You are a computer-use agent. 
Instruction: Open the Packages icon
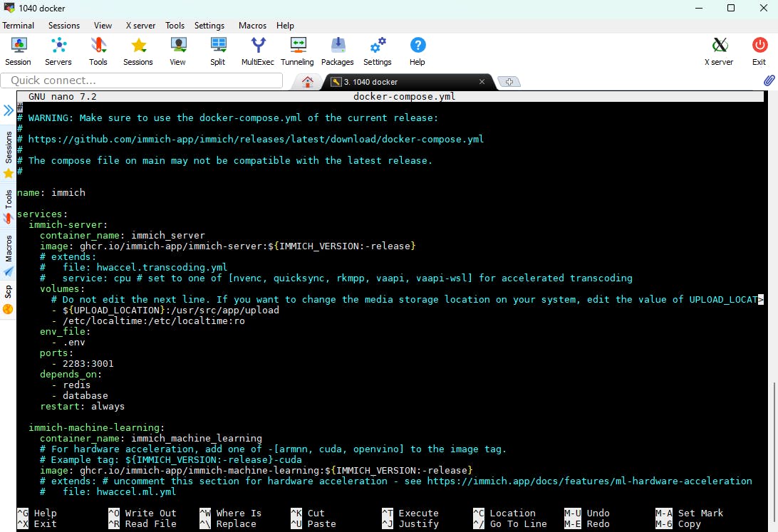click(x=338, y=51)
